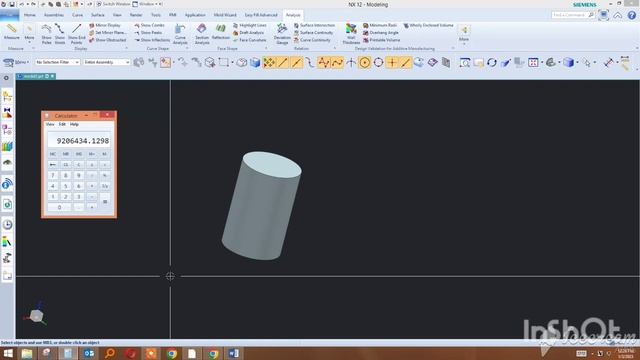Click Overhang Angle validation command
Screen dimensions: 640x360
[381, 33]
